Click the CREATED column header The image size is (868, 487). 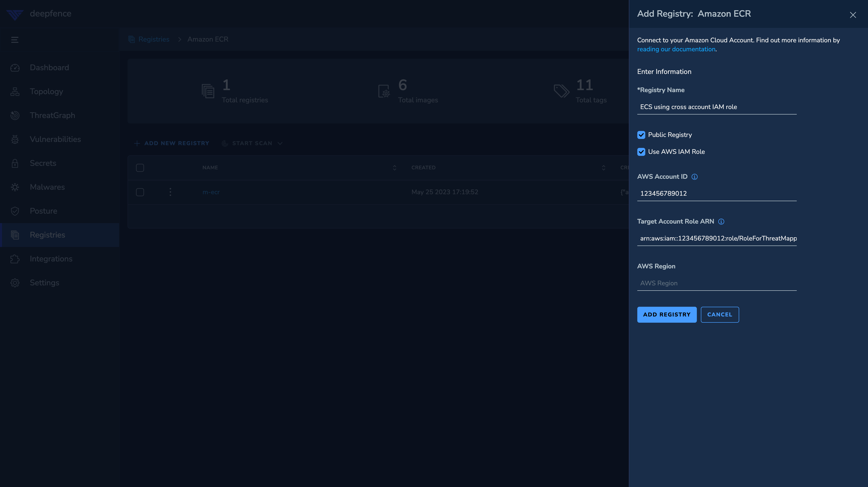point(424,168)
